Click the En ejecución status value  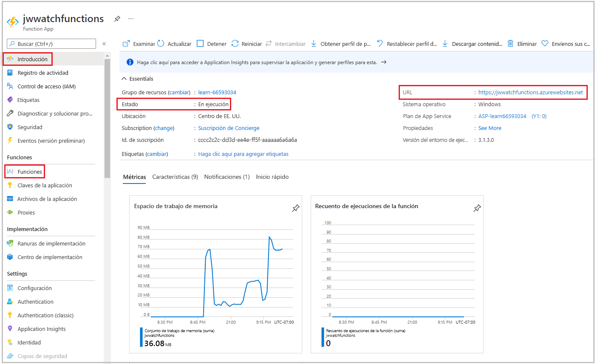click(x=213, y=104)
